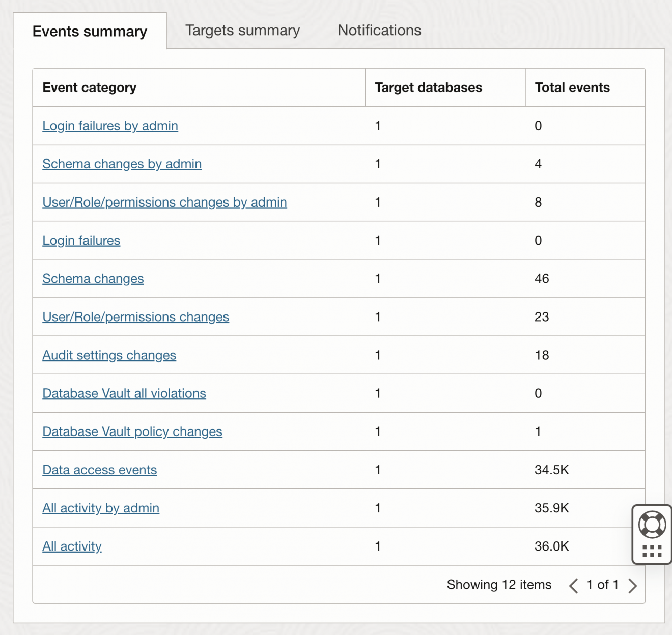Click the previous page chevron arrow
672x635 pixels.
pos(574,585)
